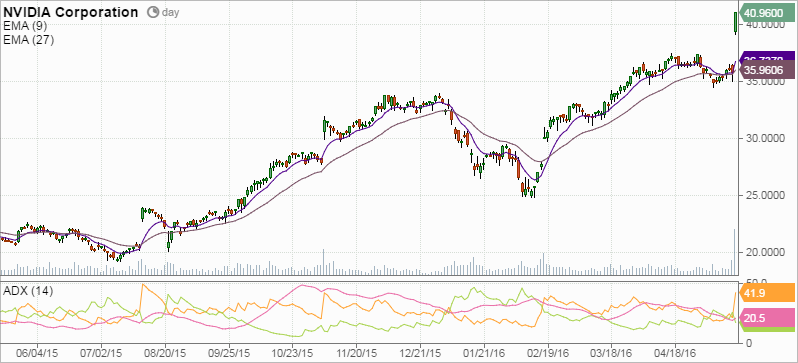Click the 35.0000 price axis label

point(764,81)
